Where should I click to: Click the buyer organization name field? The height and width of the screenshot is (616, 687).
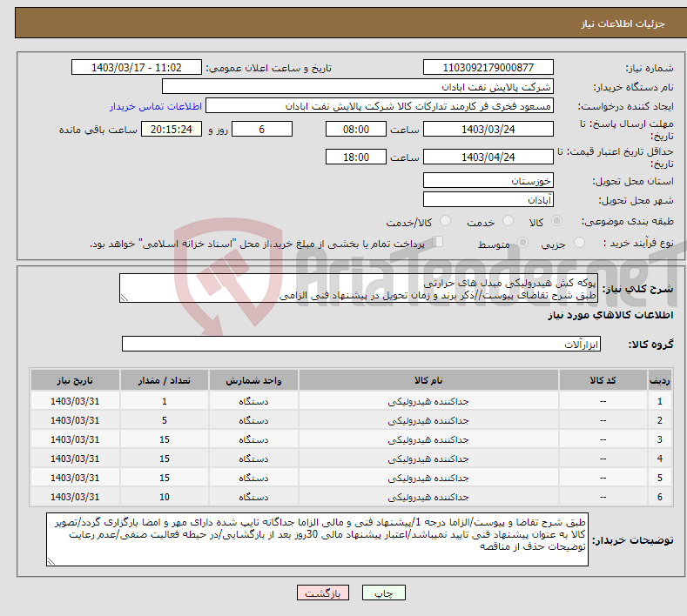(x=358, y=87)
